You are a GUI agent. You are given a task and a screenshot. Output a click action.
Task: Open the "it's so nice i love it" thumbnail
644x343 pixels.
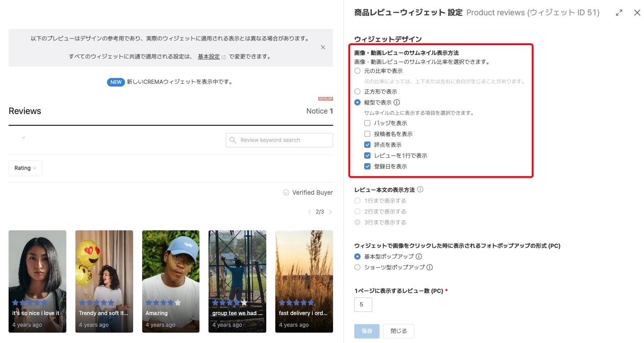[x=37, y=281]
